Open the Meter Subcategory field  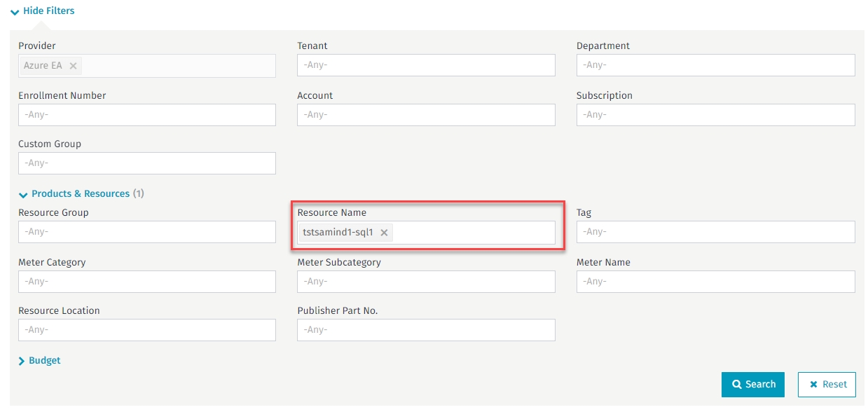coord(426,282)
